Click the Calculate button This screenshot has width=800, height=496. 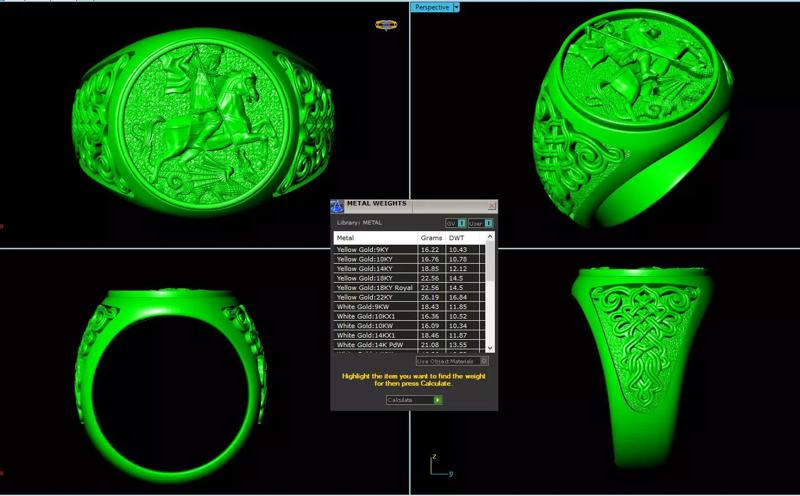coord(414,400)
